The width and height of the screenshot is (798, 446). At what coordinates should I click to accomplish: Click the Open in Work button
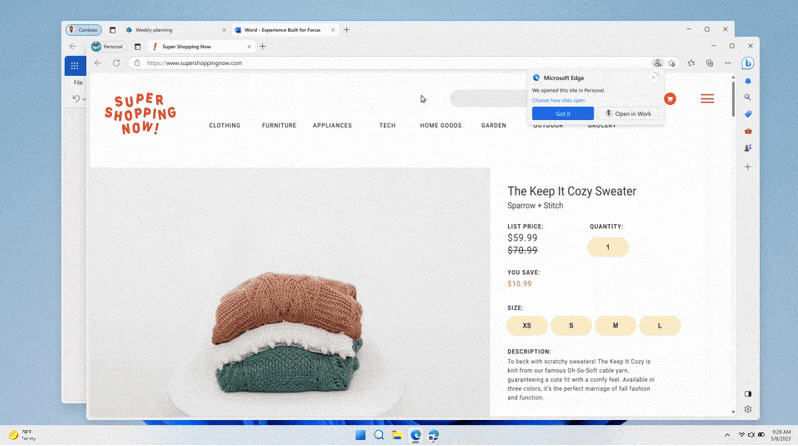coord(629,114)
